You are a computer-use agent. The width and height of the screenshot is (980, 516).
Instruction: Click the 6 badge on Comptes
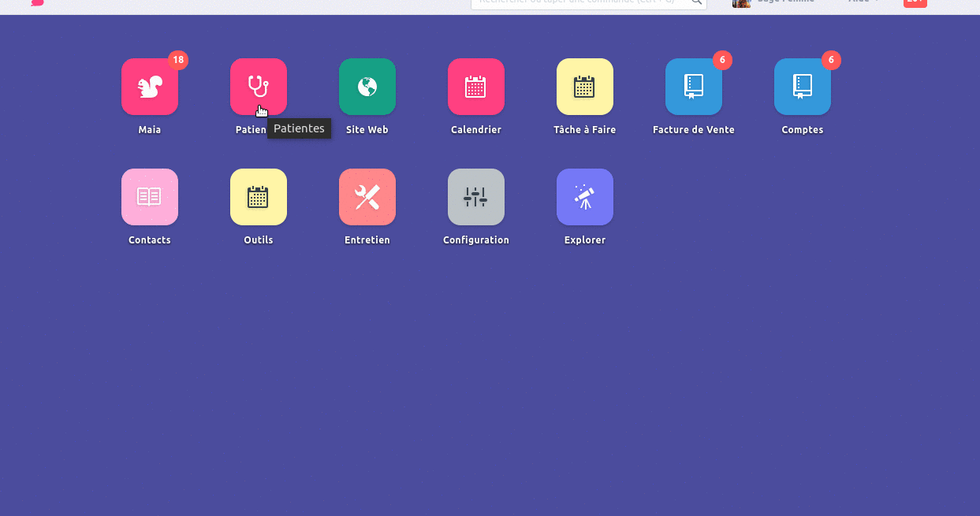831,60
